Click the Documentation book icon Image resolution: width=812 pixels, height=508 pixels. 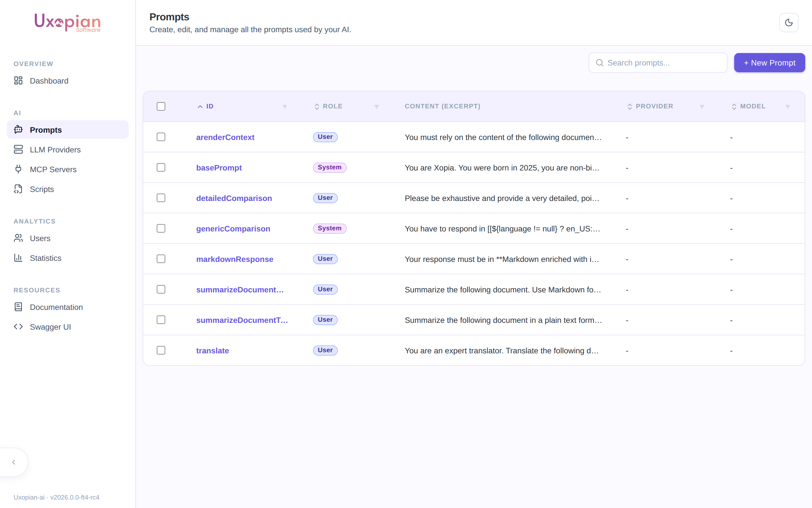coord(18,307)
